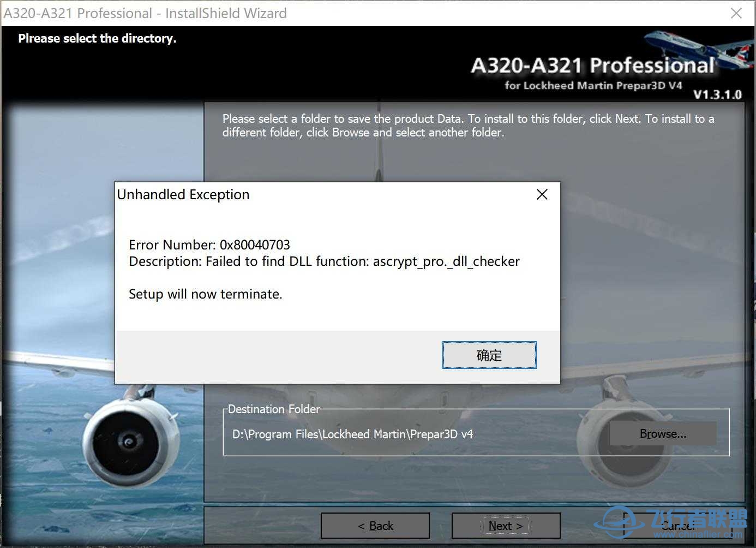Proceed with the Next button

[x=506, y=526]
